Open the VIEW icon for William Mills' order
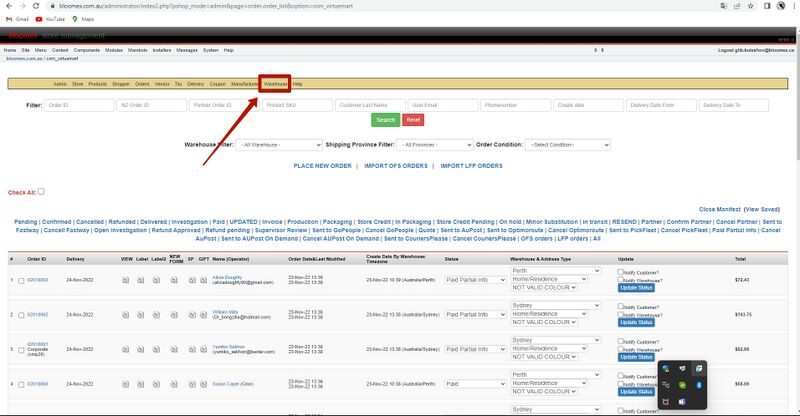This screenshot has width=800, height=416. click(x=126, y=314)
